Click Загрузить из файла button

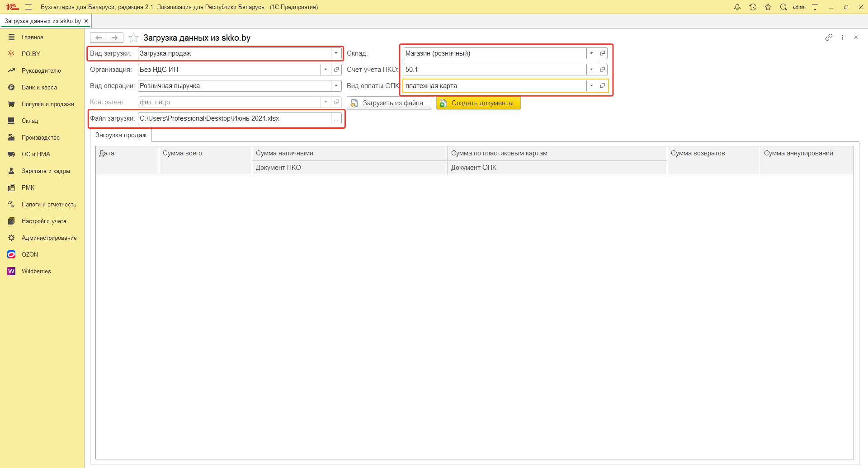coord(389,103)
